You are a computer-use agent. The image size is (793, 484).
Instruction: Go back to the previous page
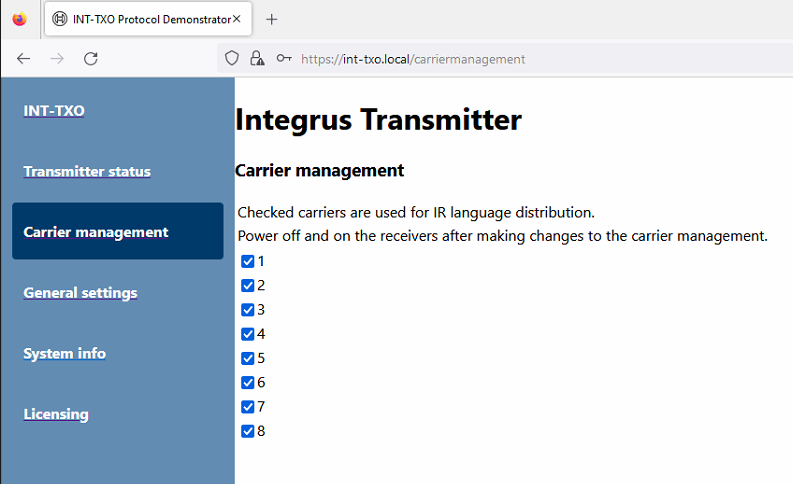coord(23,59)
